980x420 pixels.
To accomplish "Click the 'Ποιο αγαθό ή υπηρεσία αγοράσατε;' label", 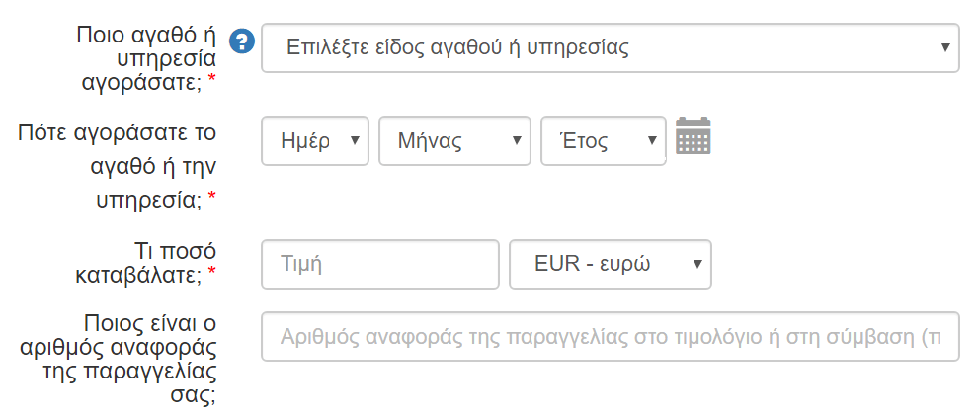I will [146, 59].
